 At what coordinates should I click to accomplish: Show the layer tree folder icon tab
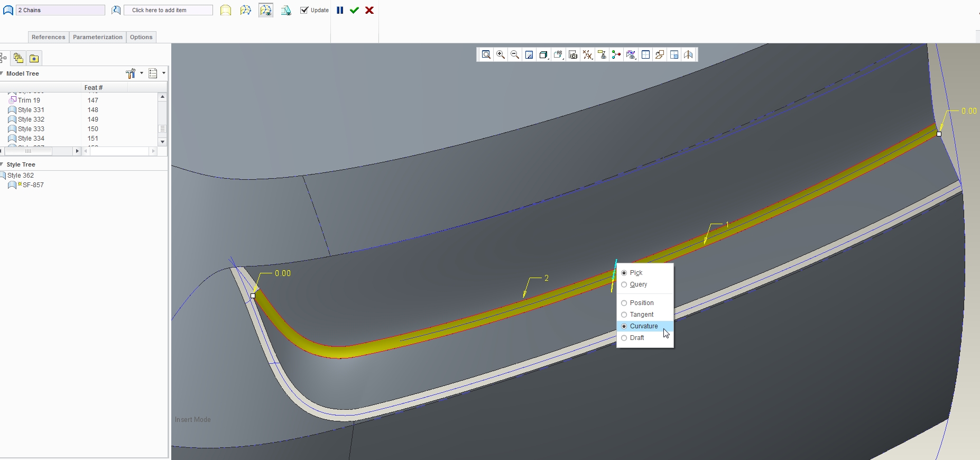click(x=19, y=58)
